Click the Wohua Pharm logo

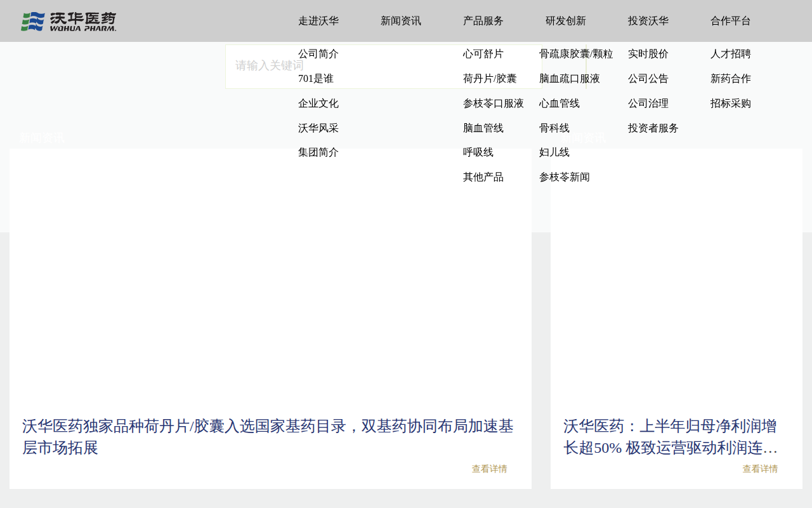tap(69, 21)
